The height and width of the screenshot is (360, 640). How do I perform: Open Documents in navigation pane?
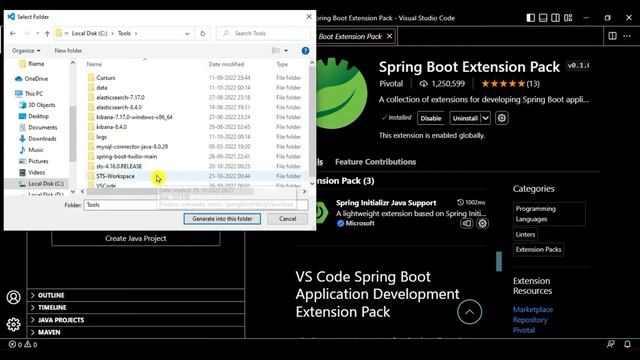(x=42, y=127)
